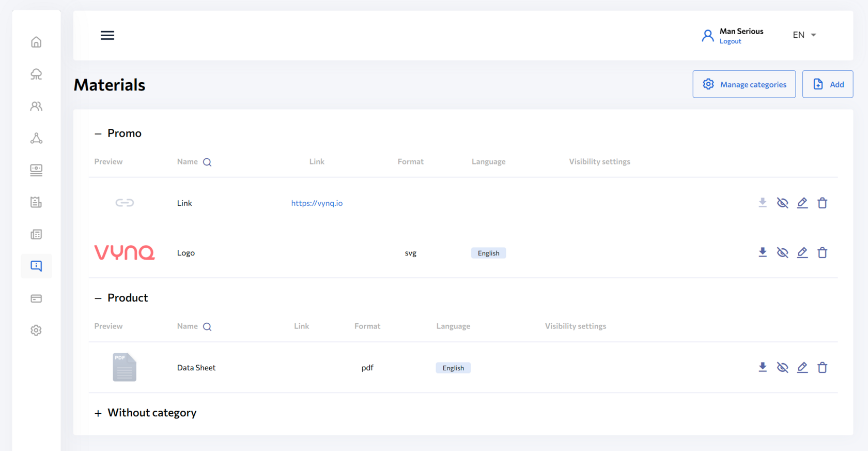Search by name in Promo table

pyautogui.click(x=207, y=162)
